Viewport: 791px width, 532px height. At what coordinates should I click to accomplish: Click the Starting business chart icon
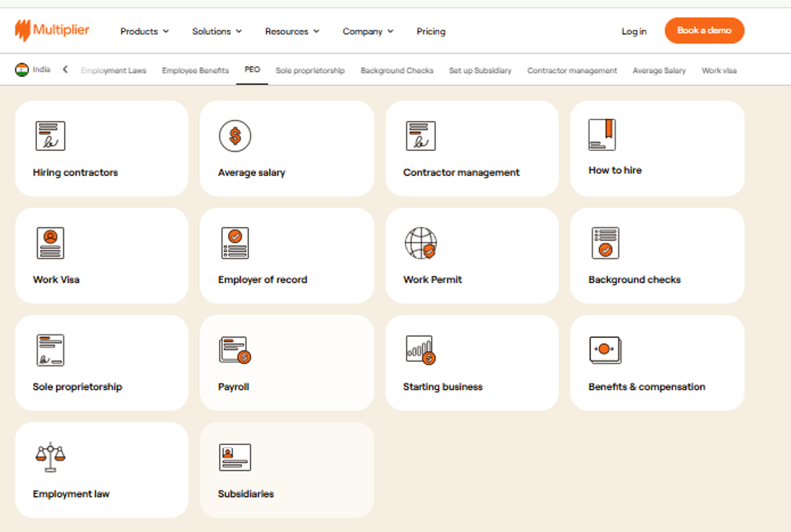click(x=421, y=350)
